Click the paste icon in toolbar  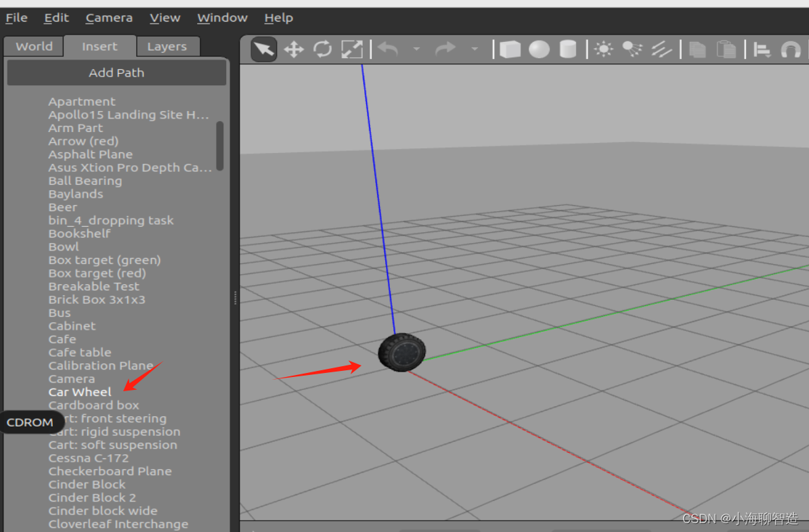(726, 49)
